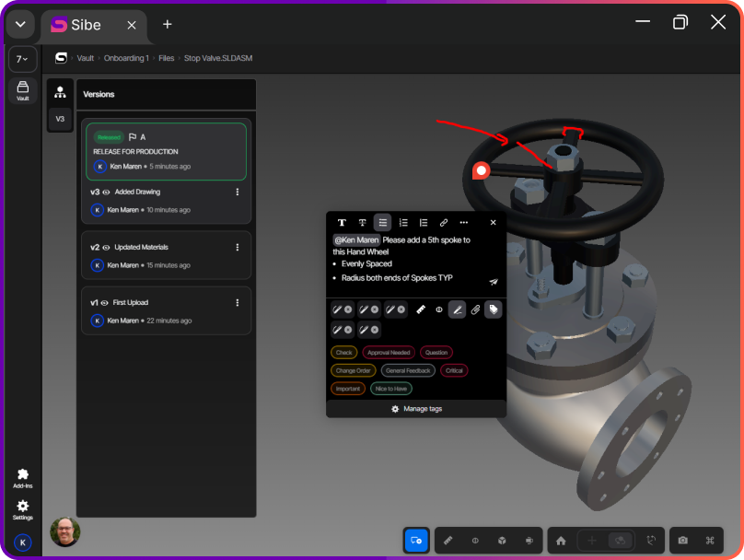The image size is (744, 560).
Task: Open keyboard shortcuts command icon
Action: tap(710, 540)
